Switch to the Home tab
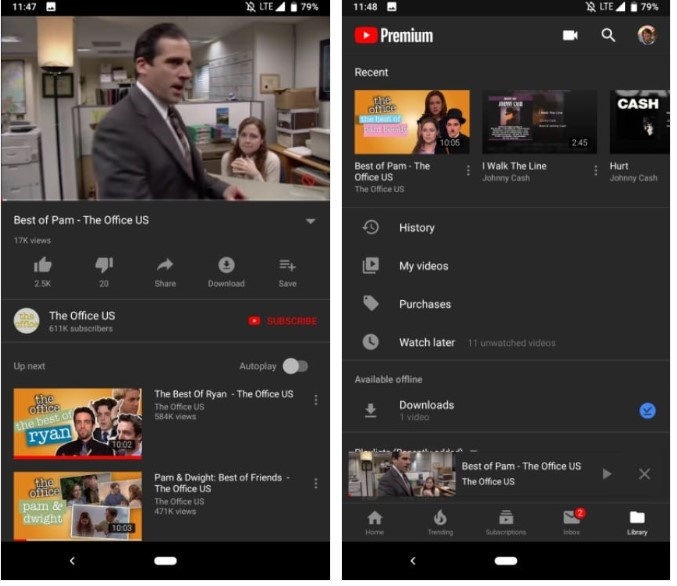677x586 pixels. pyautogui.click(x=374, y=522)
